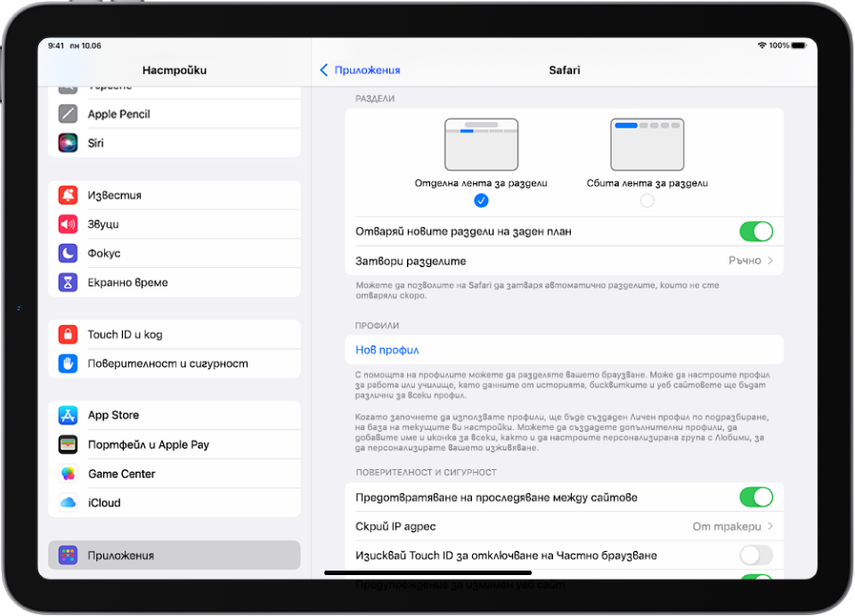Image resolution: width=855 pixels, height=616 pixels.
Task: Expand Затвори разделите option showing Ръчно
Action: click(x=565, y=261)
